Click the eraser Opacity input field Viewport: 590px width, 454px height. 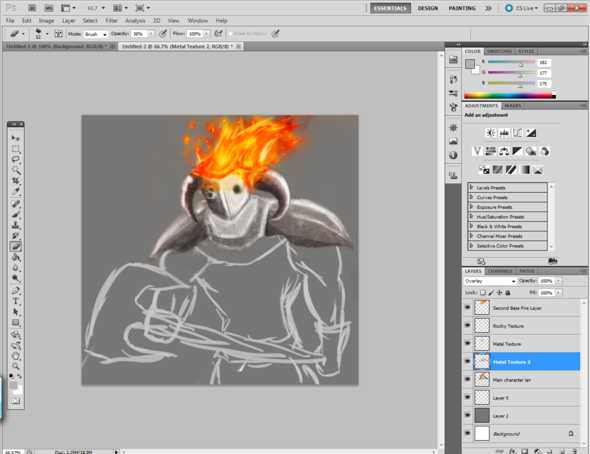pos(139,34)
